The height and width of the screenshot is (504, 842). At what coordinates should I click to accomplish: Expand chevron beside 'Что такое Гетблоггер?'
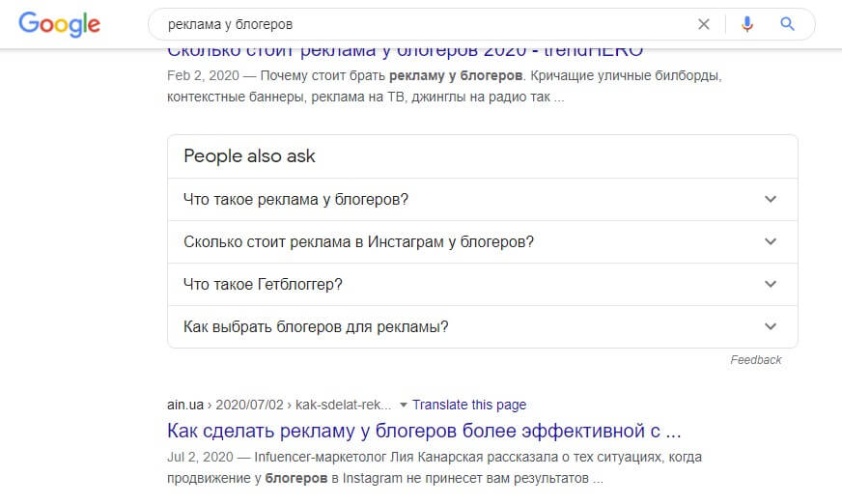pos(770,284)
